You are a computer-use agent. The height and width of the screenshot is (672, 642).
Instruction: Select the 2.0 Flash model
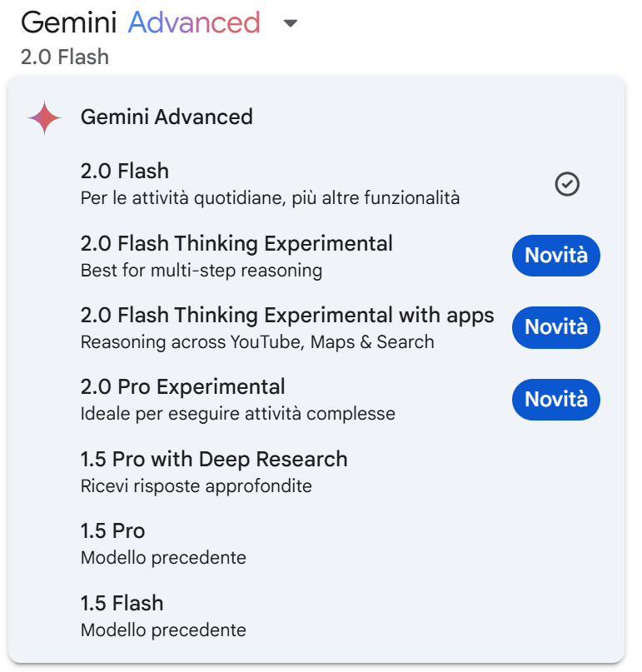316,184
